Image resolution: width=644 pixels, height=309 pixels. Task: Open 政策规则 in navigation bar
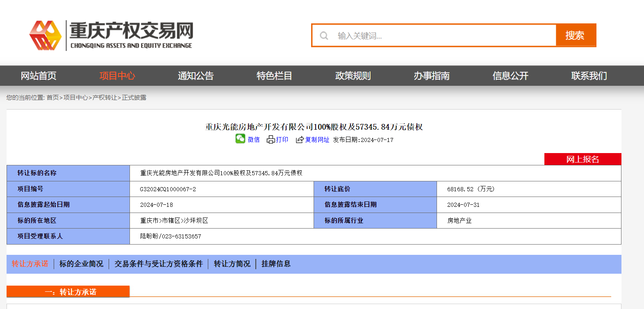pos(353,76)
